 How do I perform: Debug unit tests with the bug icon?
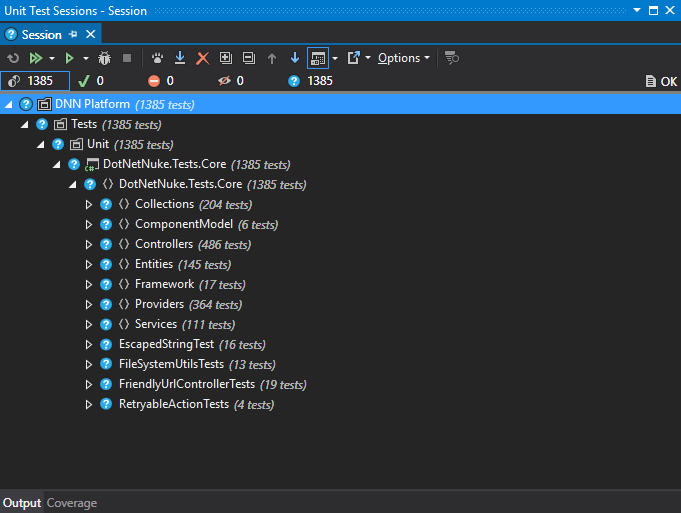click(104, 58)
